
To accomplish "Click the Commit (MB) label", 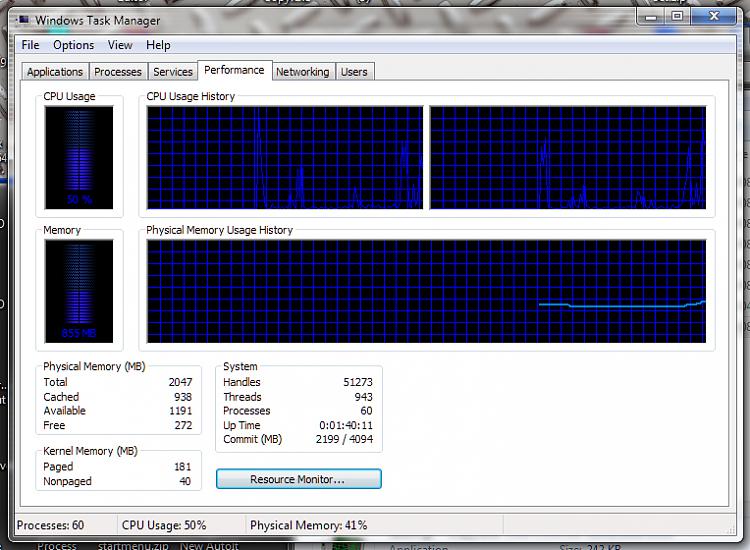I will pos(253,439).
